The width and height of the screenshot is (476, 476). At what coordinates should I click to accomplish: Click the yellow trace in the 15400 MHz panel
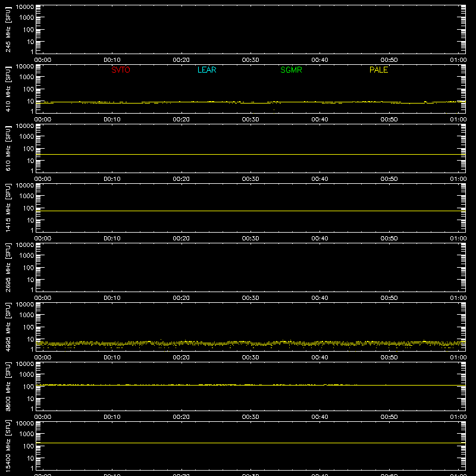coord(250,443)
